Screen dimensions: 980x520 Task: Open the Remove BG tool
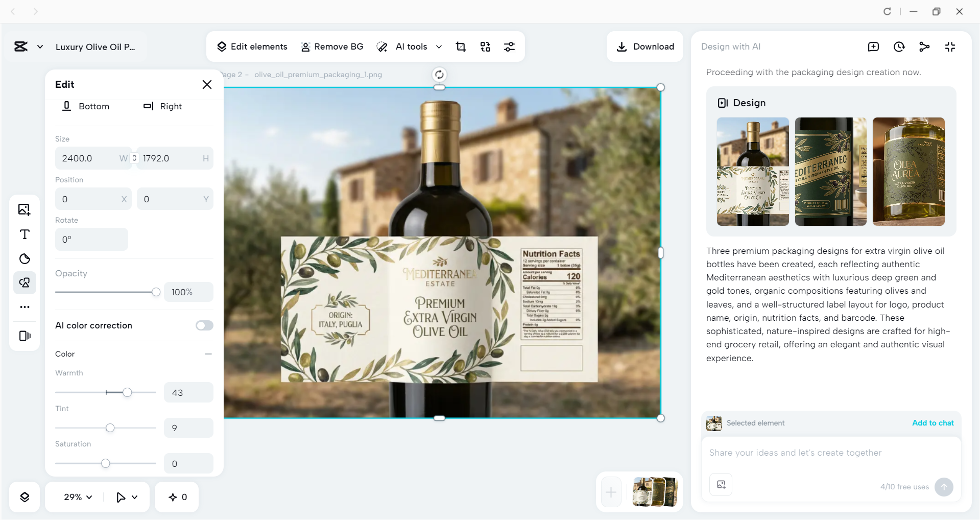332,46
